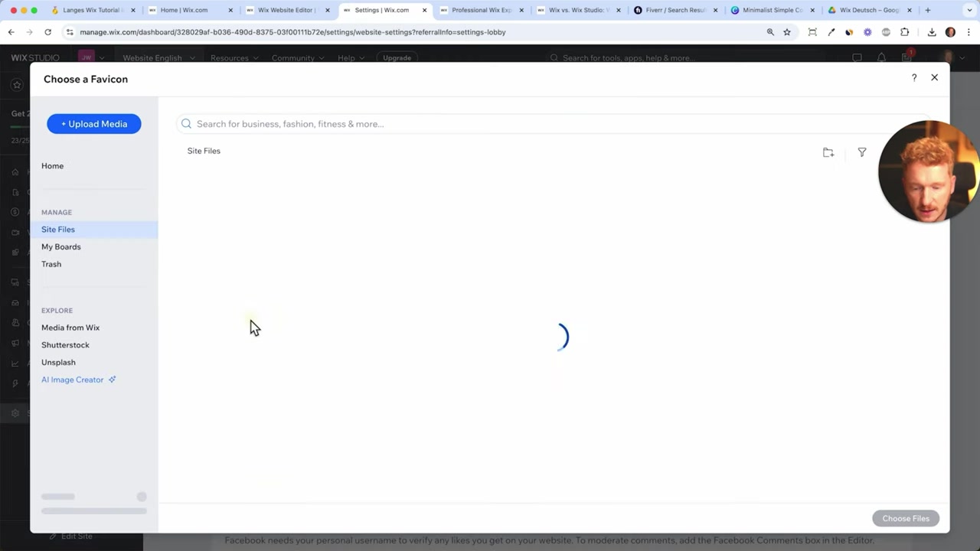Browse Media from Wix
Viewport: 980px width, 551px height.
point(70,328)
